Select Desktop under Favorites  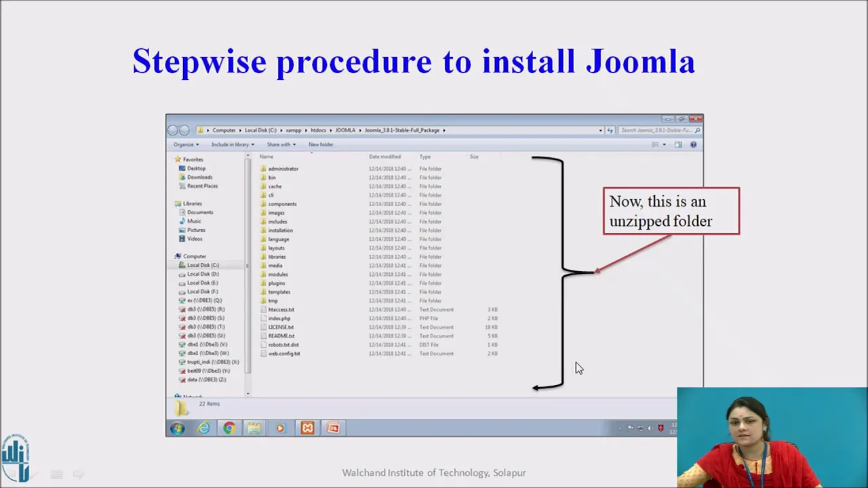click(x=196, y=168)
